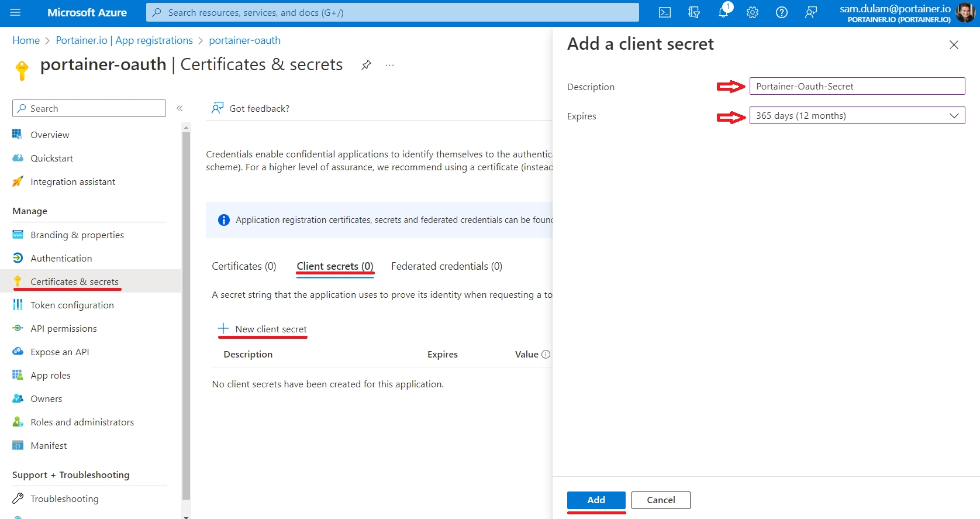Click the Add button
Viewport: 980px width, 519px height.
596,500
